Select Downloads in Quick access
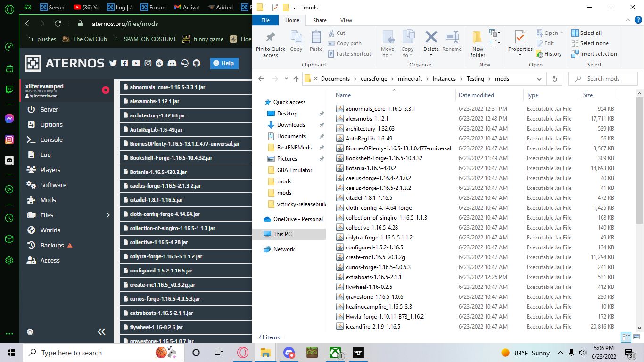The height and width of the screenshot is (362, 644). coord(291,125)
